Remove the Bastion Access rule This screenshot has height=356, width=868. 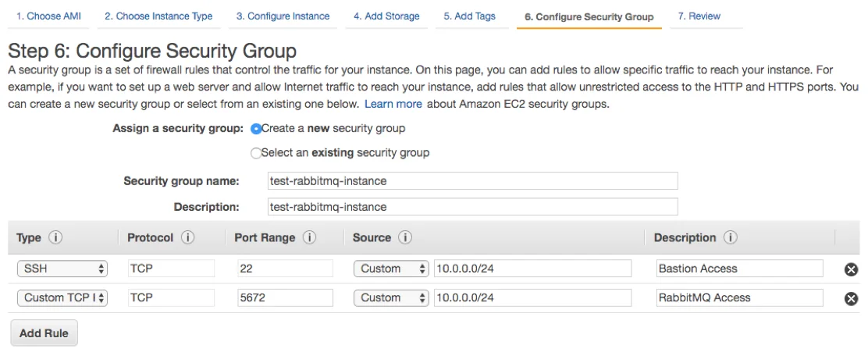pyautogui.click(x=851, y=269)
